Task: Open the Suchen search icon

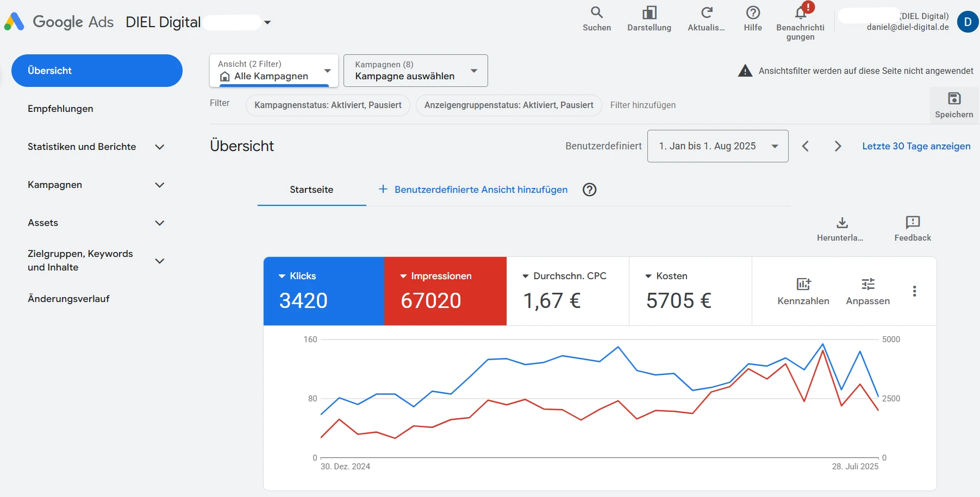Action: 597,12
